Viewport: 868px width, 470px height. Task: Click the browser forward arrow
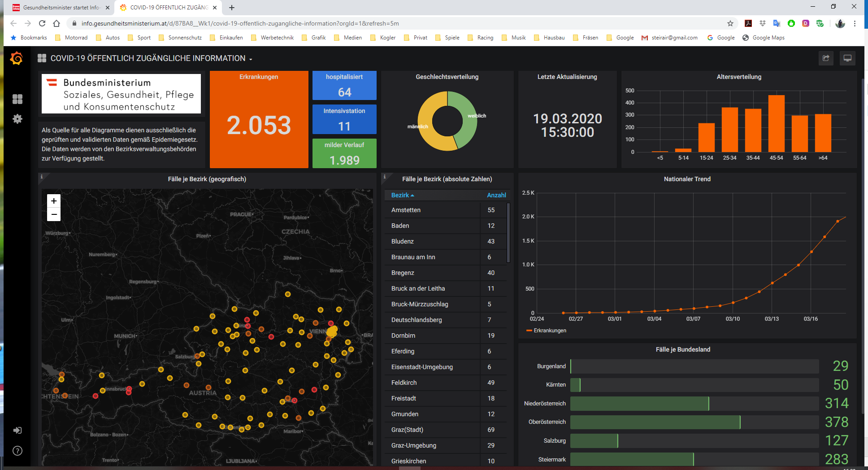28,23
